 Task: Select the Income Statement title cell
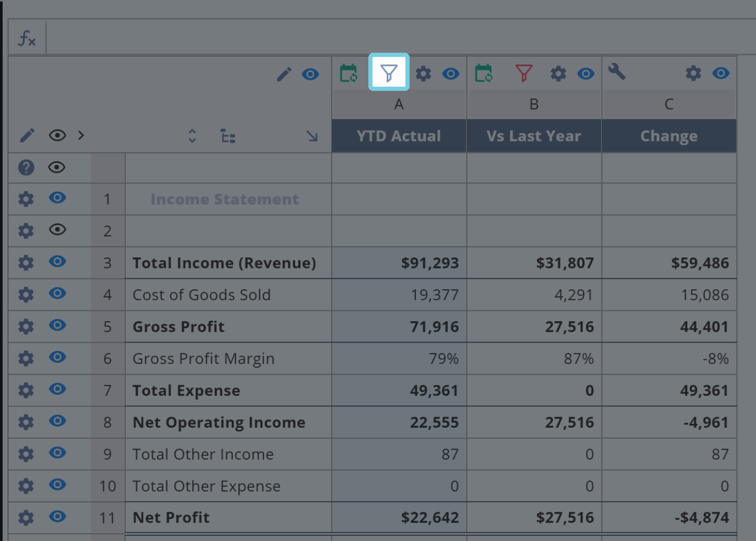(x=229, y=199)
